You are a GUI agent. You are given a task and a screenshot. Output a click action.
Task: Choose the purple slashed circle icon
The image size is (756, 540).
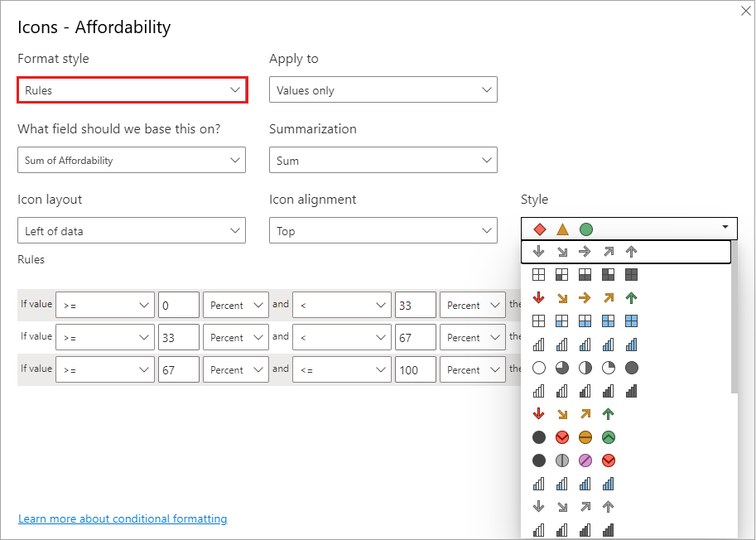pyautogui.click(x=585, y=460)
